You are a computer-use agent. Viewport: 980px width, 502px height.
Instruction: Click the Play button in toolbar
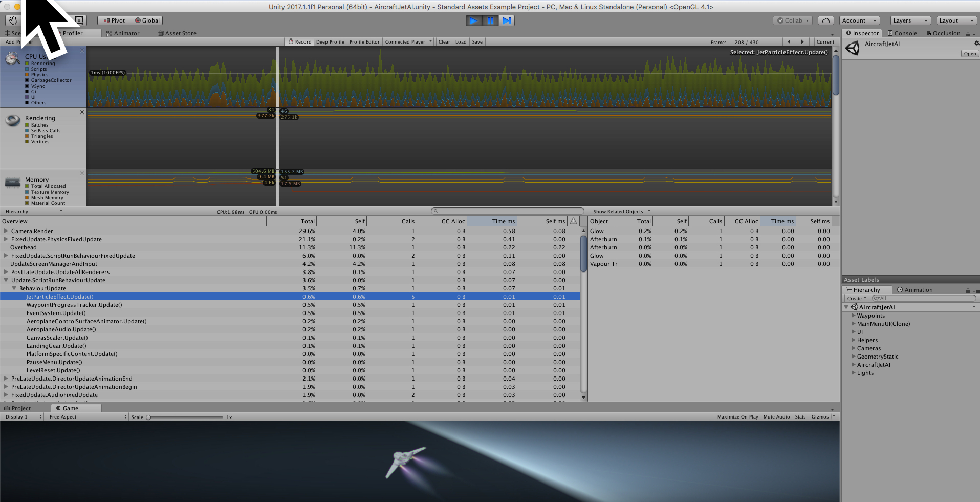pyautogui.click(x=474, y=20)
